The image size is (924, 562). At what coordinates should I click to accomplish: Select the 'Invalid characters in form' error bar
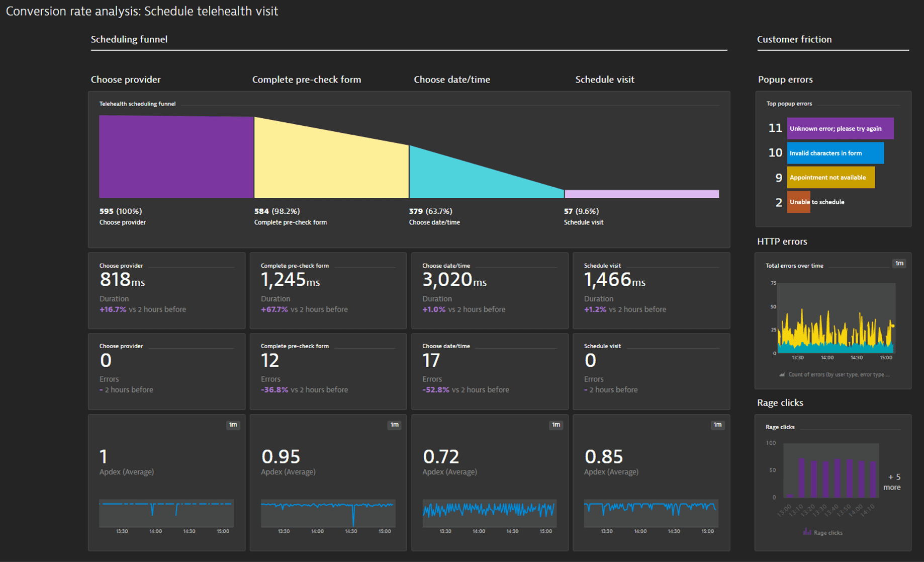tap(835, 153)
